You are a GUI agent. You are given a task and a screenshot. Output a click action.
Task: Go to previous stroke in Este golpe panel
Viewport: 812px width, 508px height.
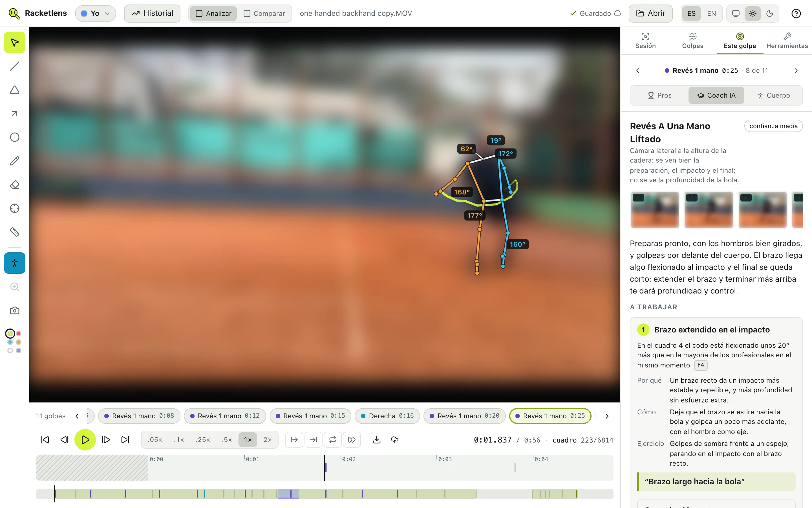pos(638,71)
